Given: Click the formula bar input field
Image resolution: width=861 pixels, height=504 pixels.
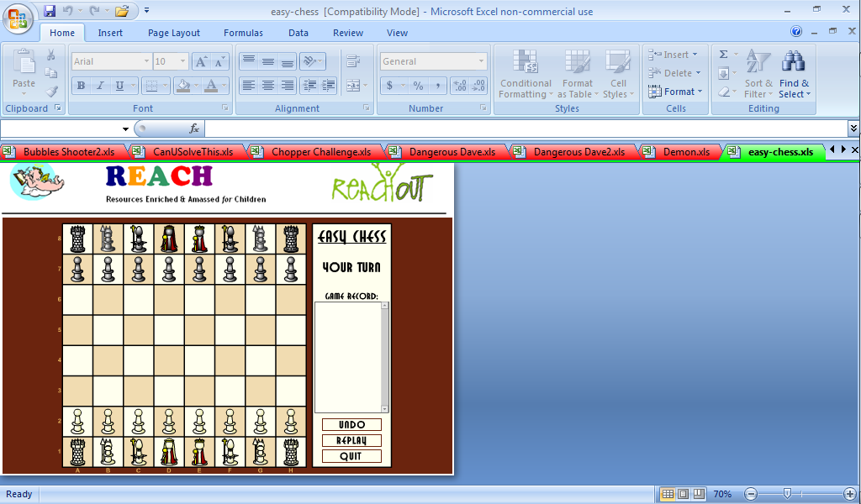Looking at the screenshot, I should click(x=526, y=129).
